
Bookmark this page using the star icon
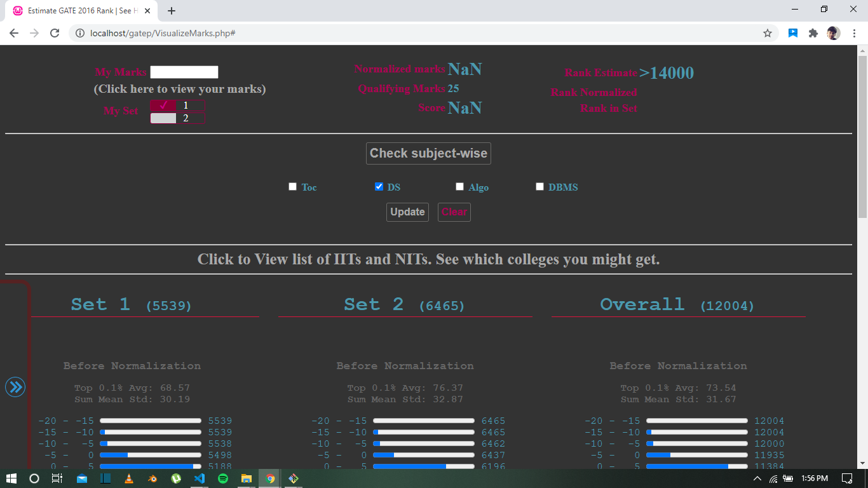tap(769, 32)
